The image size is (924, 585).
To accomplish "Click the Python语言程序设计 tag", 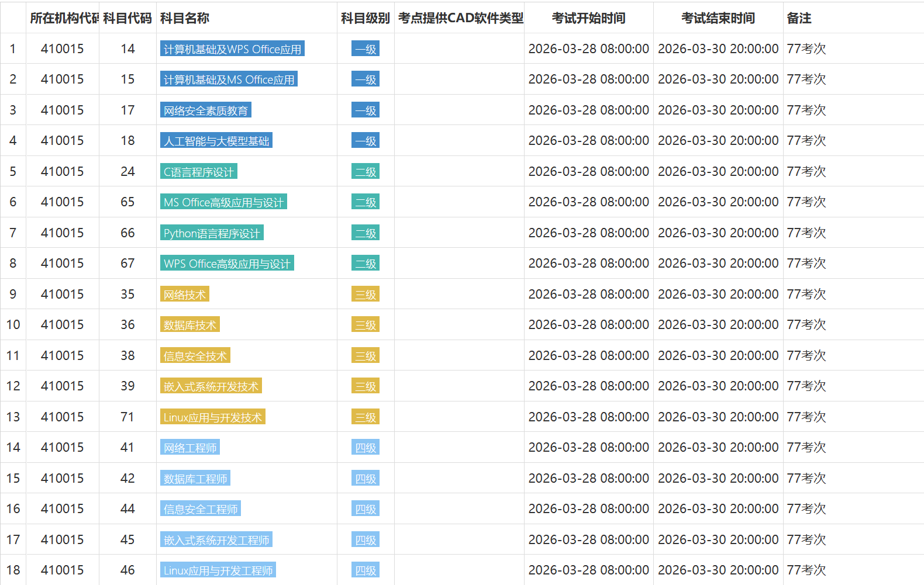I will [x=212, y=233].
